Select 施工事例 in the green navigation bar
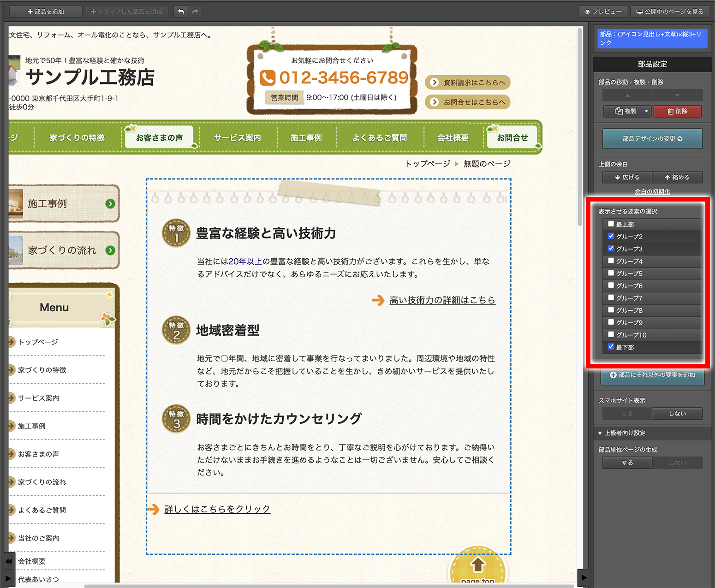715x588 pixels. [x=306, y=137]
